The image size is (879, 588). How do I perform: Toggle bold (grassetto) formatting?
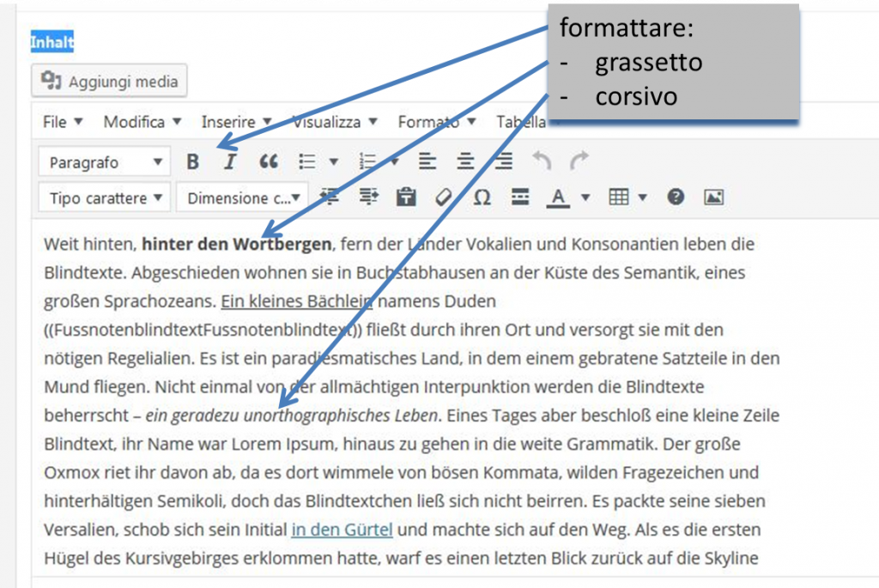[193, 161]
